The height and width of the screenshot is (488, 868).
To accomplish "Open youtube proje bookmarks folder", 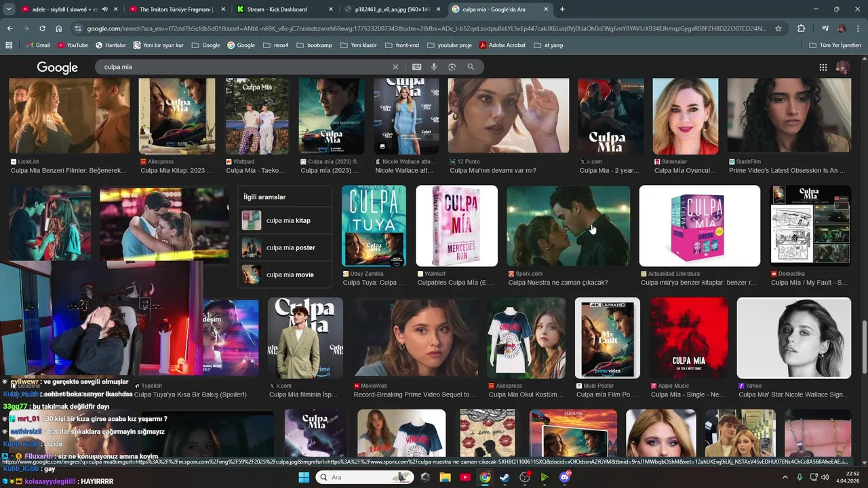I will [449, 45].
